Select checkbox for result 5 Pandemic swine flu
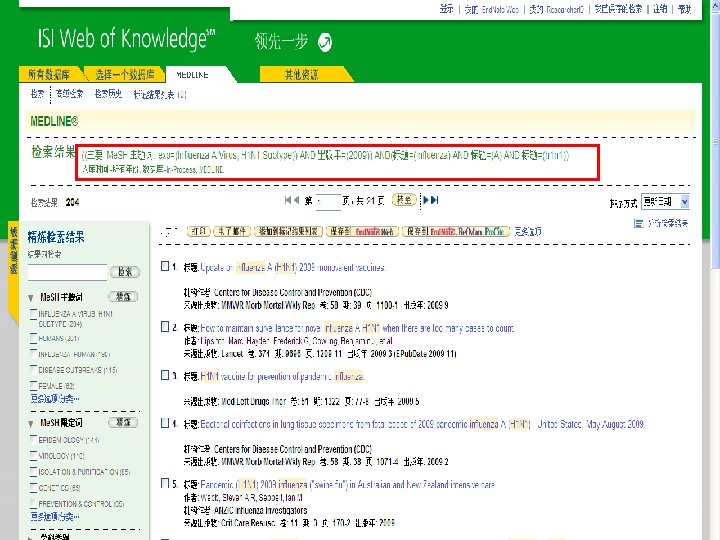This screenshot has width=720, height=540. tap(165, 483)
